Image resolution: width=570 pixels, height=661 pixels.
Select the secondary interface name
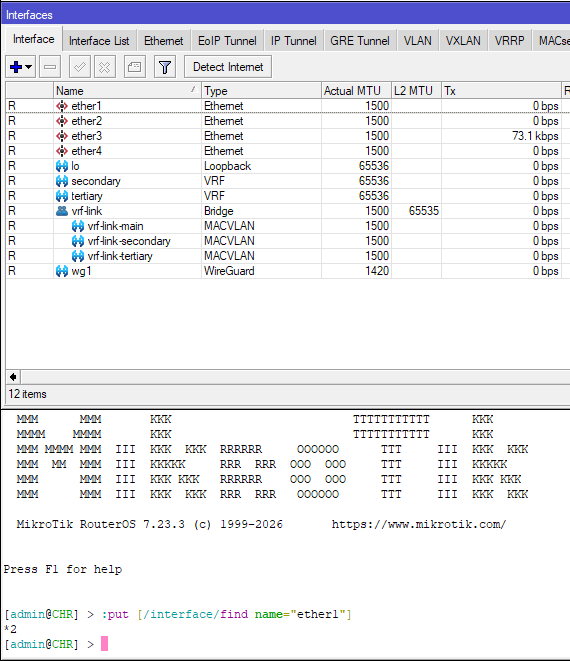point(96,181)
